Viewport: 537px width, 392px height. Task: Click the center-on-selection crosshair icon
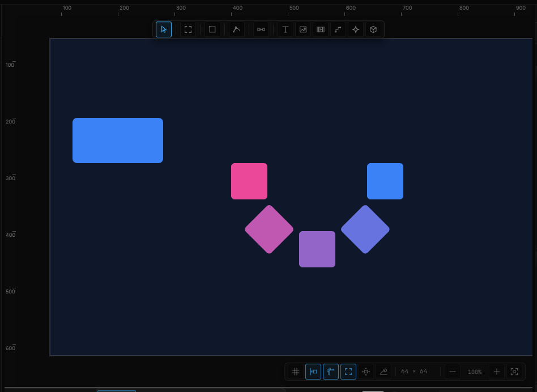(366, 372)
